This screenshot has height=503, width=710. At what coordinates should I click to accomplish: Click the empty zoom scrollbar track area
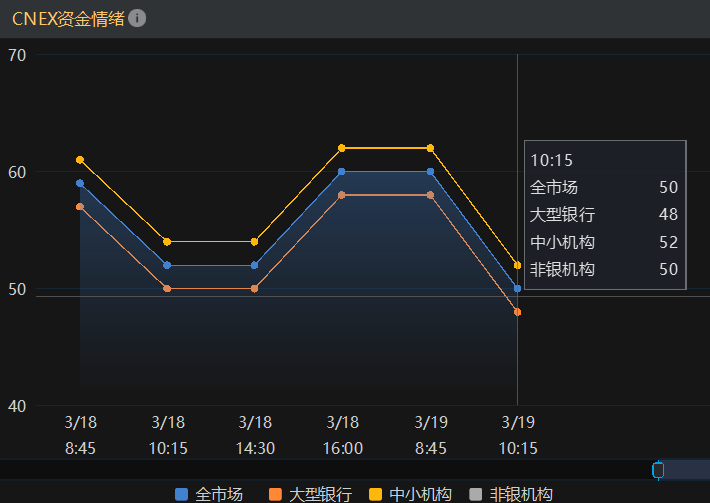330,469
